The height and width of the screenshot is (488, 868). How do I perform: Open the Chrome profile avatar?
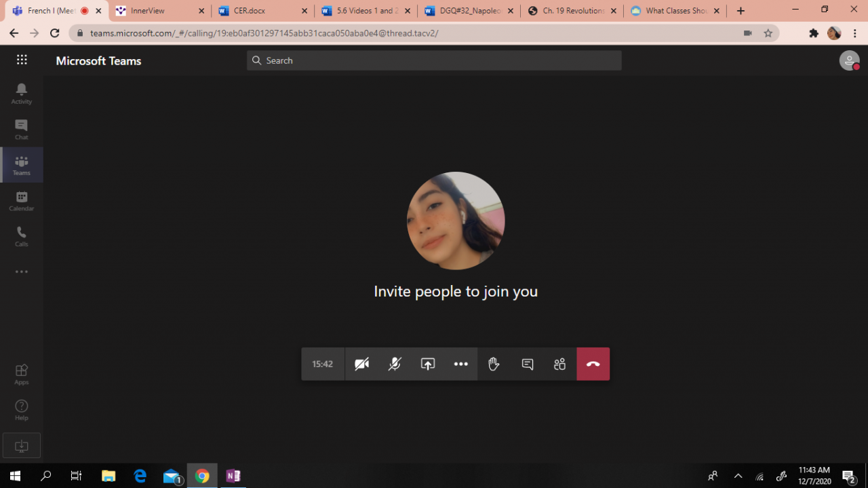click(x=834, y=33)
